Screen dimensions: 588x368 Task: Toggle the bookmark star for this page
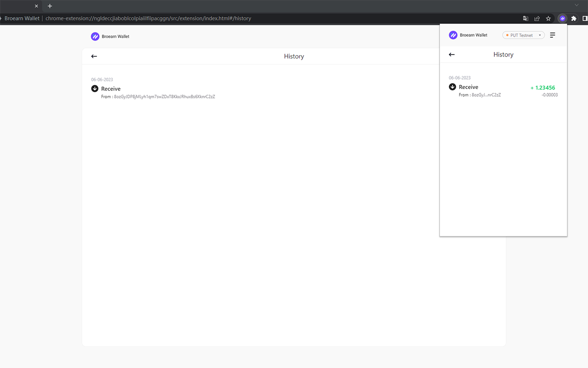point(548,18)
